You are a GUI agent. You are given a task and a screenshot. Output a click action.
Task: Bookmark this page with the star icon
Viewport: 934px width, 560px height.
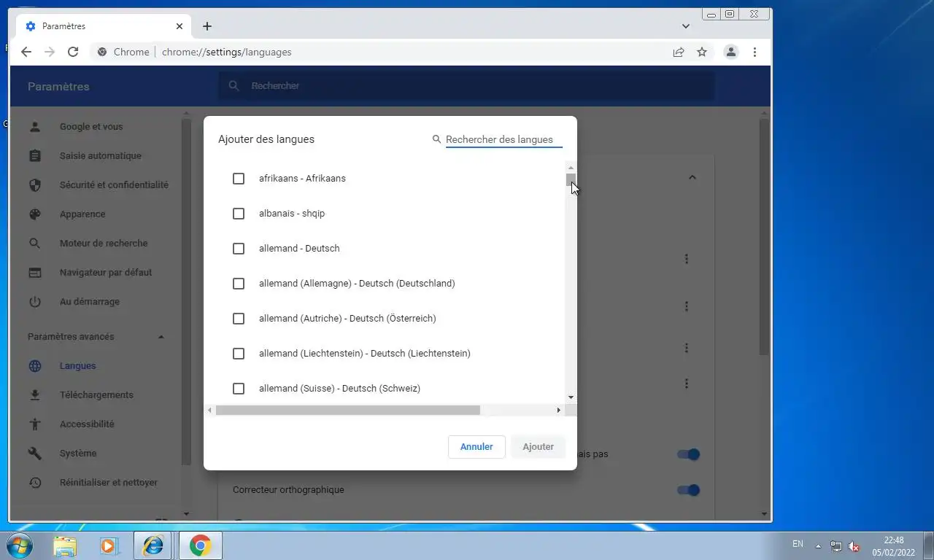coord(702,52)
